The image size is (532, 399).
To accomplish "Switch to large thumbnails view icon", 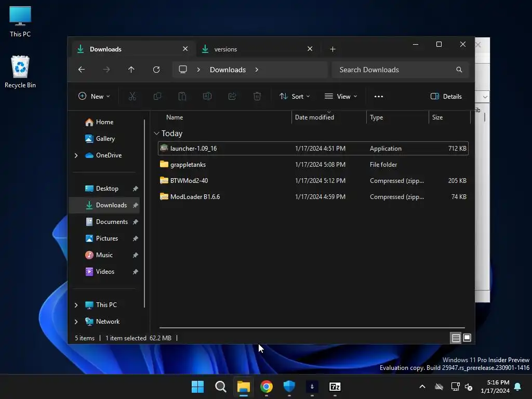I will (x=467, y=338).
